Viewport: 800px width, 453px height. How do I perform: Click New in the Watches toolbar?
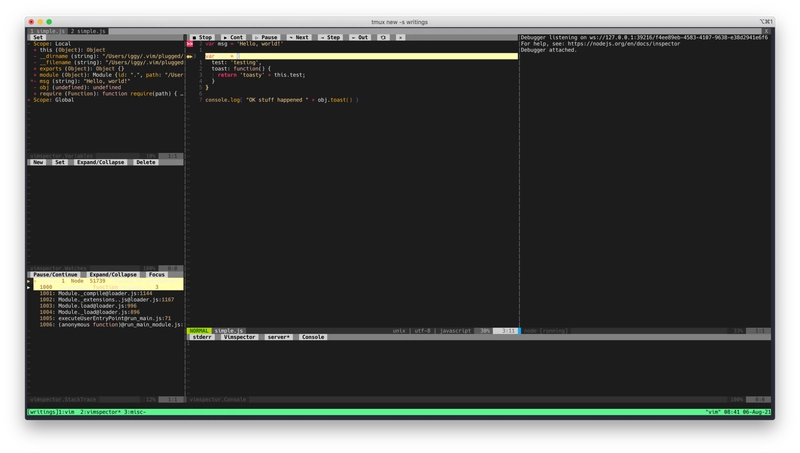click(x=38, y=162)
